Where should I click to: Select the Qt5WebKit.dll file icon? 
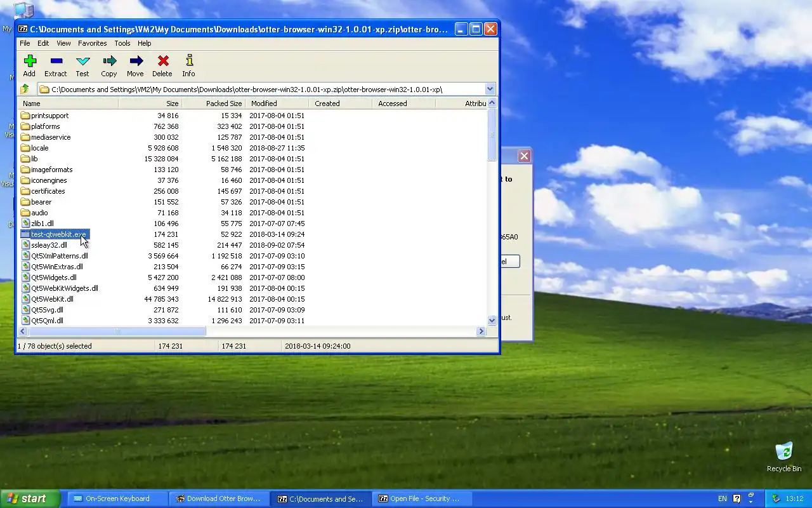pos(25,299)
